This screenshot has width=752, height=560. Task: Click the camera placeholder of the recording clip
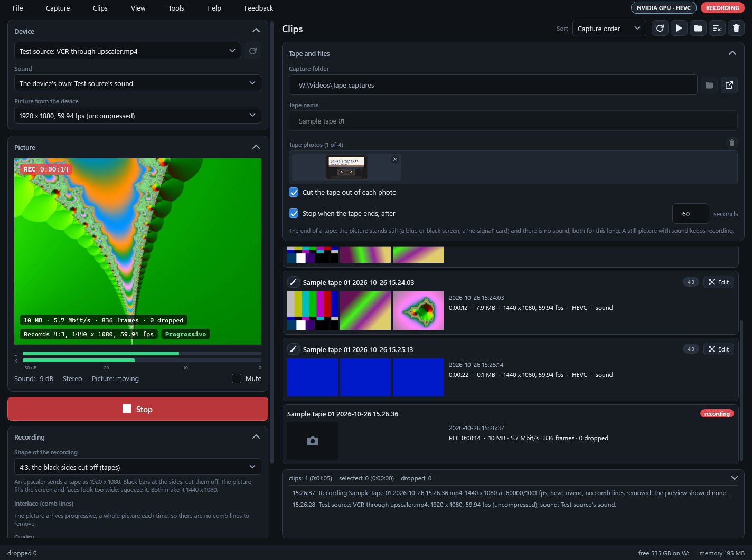point(313,441)
